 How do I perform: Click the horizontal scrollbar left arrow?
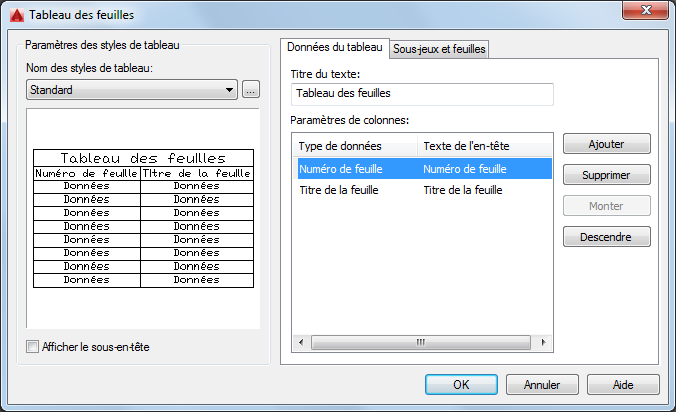tap(301, 342)
